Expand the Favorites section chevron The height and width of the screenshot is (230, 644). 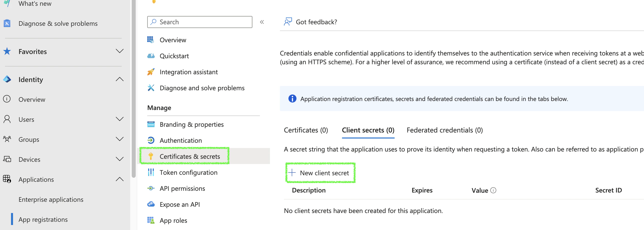click(120, 51)
